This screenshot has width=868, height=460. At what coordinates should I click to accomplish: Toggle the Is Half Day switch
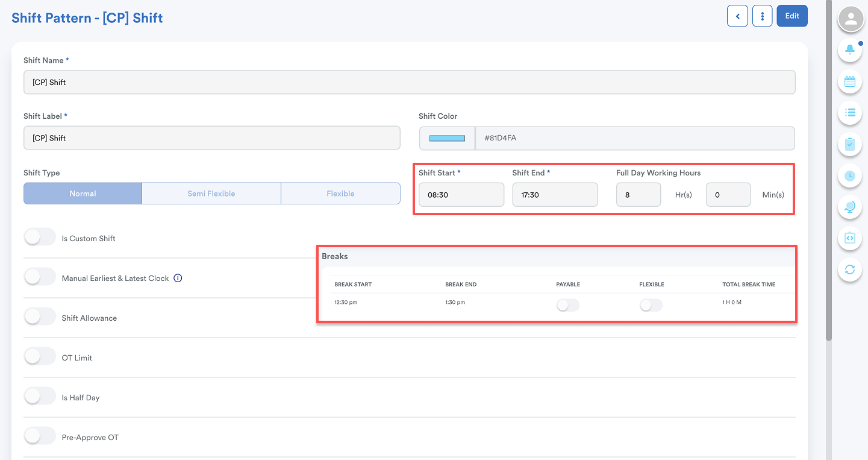(40, 397)
